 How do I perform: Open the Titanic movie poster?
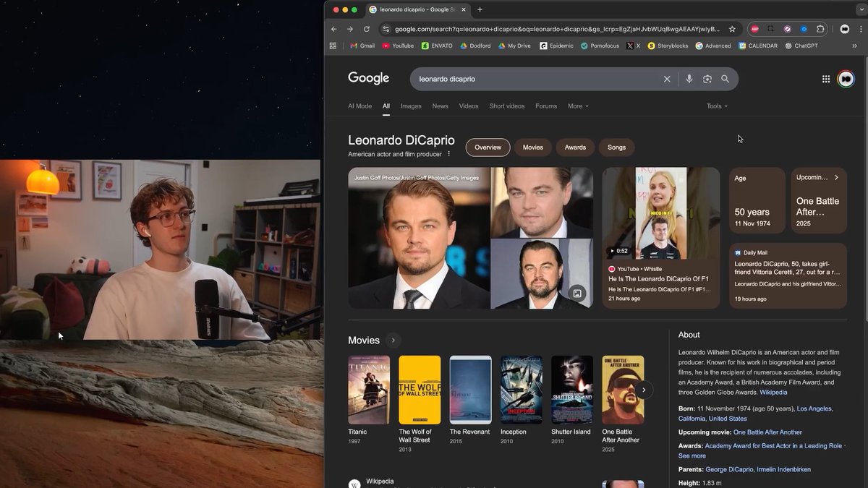pyautogui.click(x=369, y=390)
